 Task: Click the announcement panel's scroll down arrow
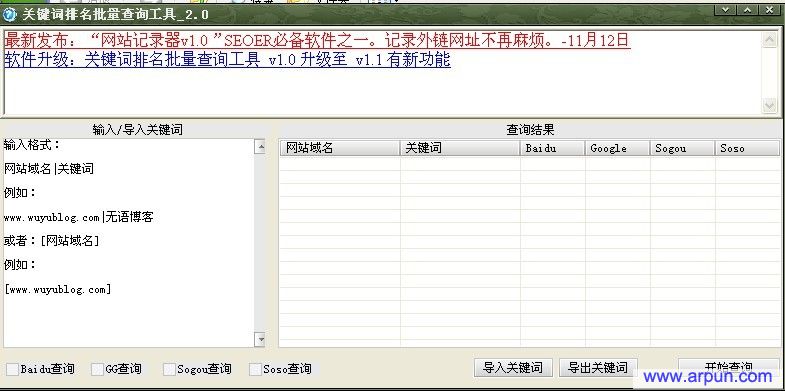(x=769, y=105)
